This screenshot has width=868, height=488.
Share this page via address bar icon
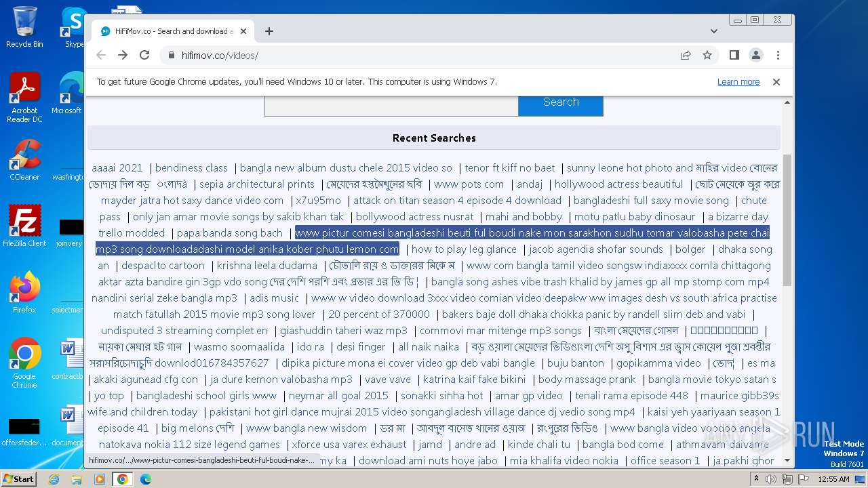686,55
